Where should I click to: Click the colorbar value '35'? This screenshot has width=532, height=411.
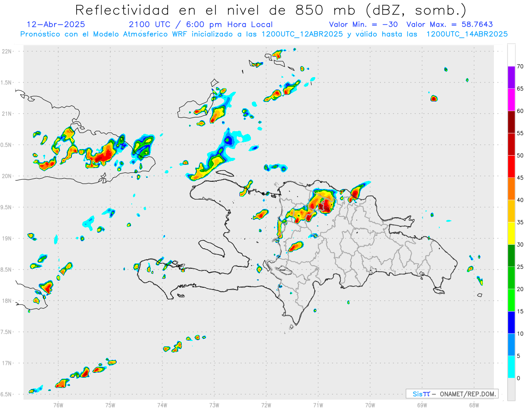(520, 222)
